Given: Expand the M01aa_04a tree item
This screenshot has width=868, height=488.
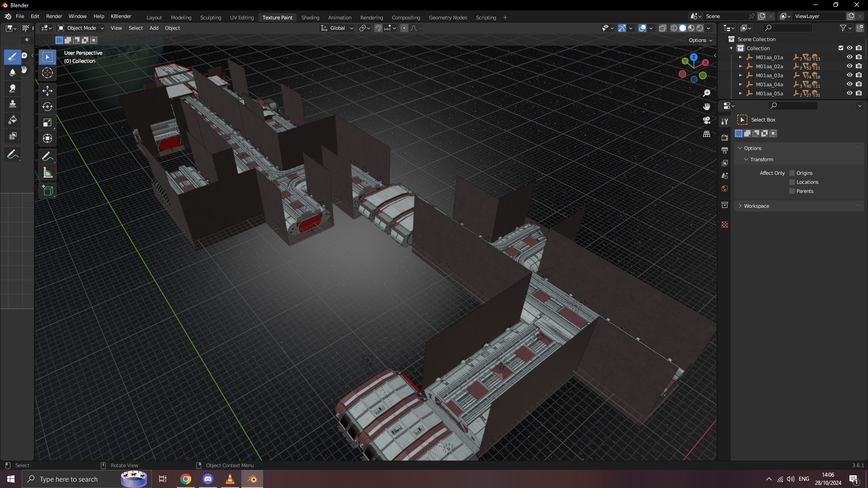Looking at the screenshot, I should click(740, 84).
